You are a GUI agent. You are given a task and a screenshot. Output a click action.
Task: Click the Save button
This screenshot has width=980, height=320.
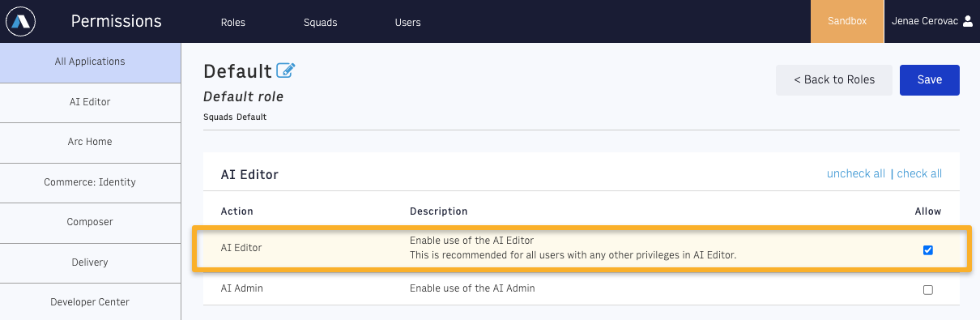(930, 80)
